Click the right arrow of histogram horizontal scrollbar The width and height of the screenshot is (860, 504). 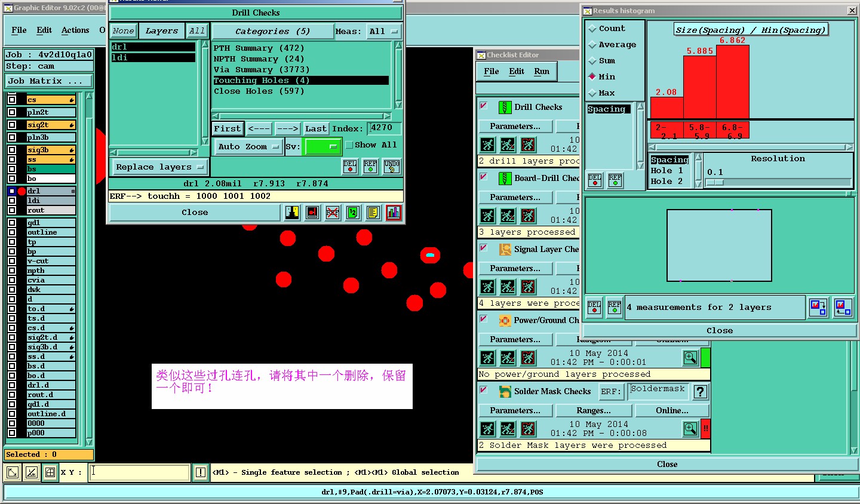pos(849,147)
